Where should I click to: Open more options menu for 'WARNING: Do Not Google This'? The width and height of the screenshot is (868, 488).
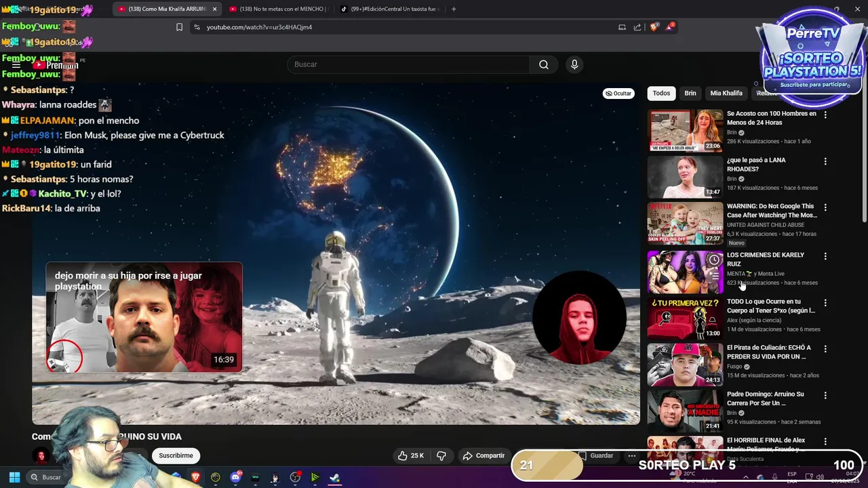pyautogui.click(x=825, y=207)
